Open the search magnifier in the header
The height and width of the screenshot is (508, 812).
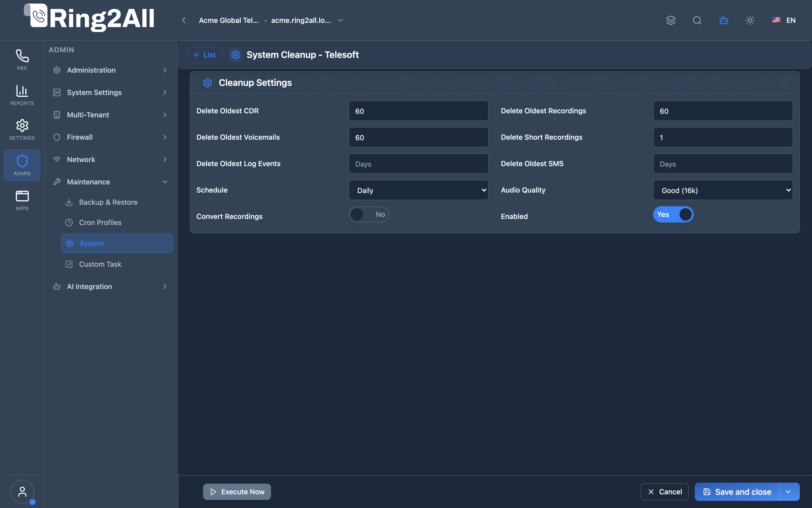click(697, 21)
